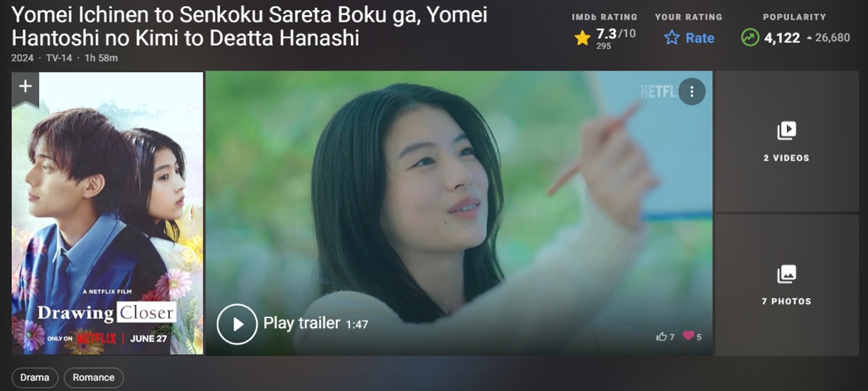Open the three-dot options menu on trailer

[x=692, y=92]
